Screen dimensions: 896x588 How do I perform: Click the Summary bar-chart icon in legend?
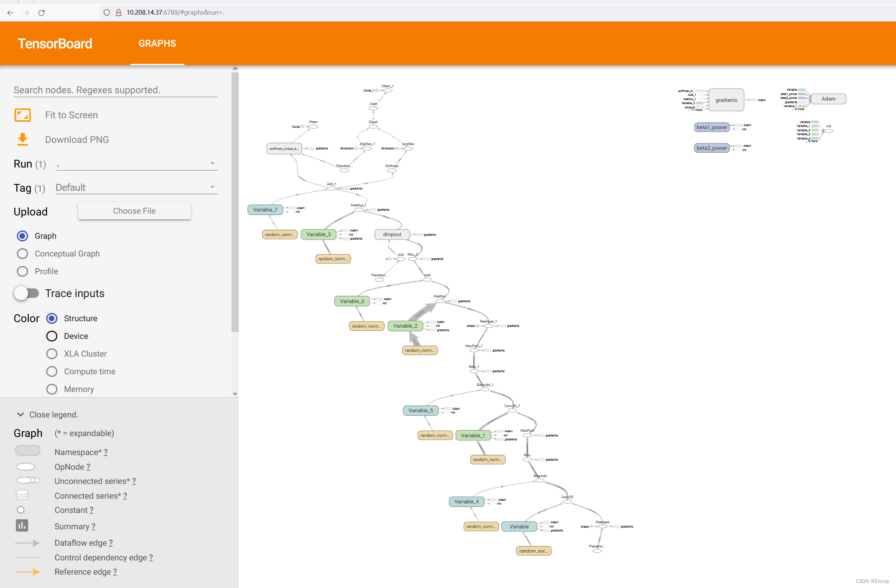click(22, 526)
